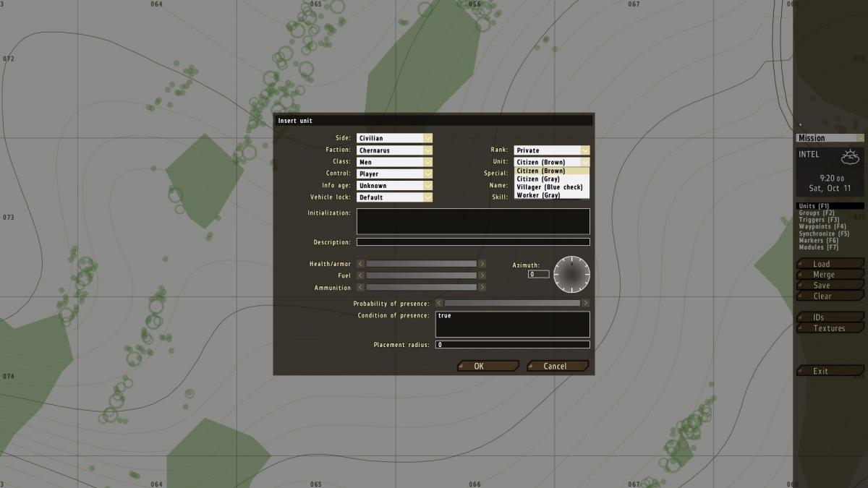The width and height of the screenshot is (868, 488).
Task: Open the Side dropdown showing Civilian
Action: [394, 138]
